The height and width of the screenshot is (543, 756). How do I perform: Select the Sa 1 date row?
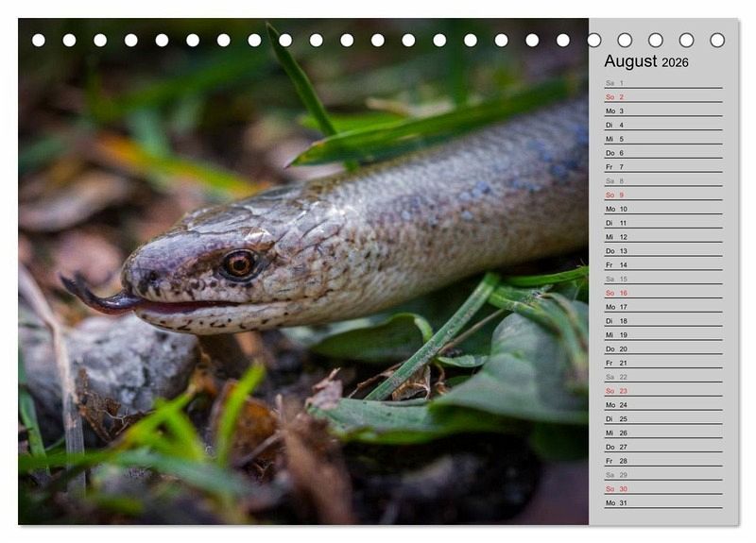662,83
